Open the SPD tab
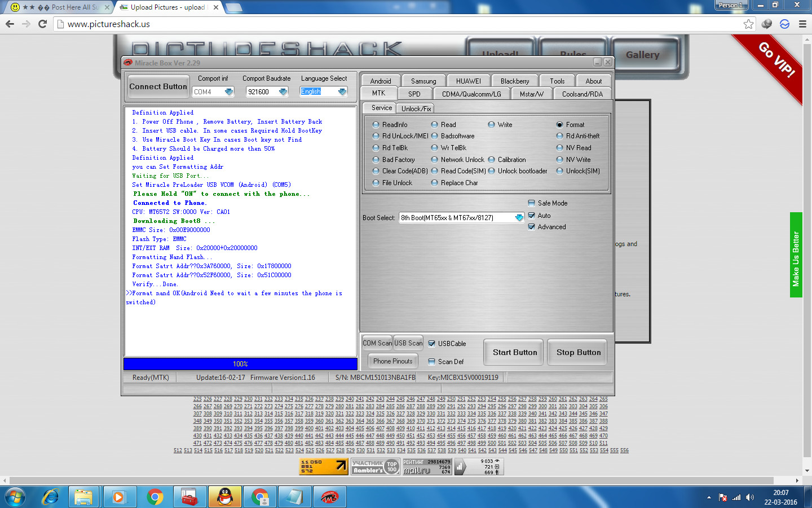 pos(414,94)
